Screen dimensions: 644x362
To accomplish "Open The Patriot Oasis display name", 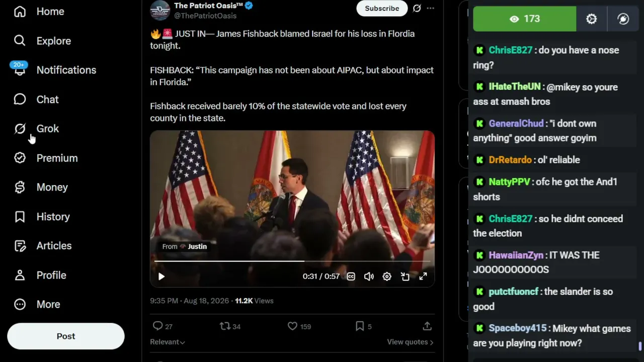I will 208,6.
